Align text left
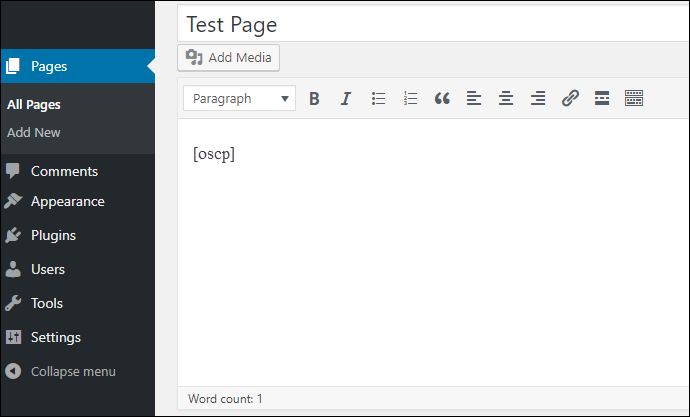Screen dimensions: 690x417 coord(474,99)
